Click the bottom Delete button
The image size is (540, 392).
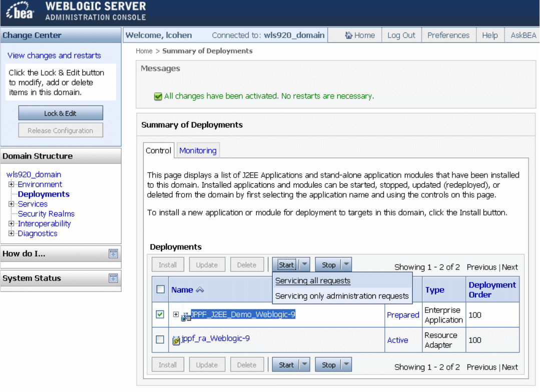click(x=247, y=364)
